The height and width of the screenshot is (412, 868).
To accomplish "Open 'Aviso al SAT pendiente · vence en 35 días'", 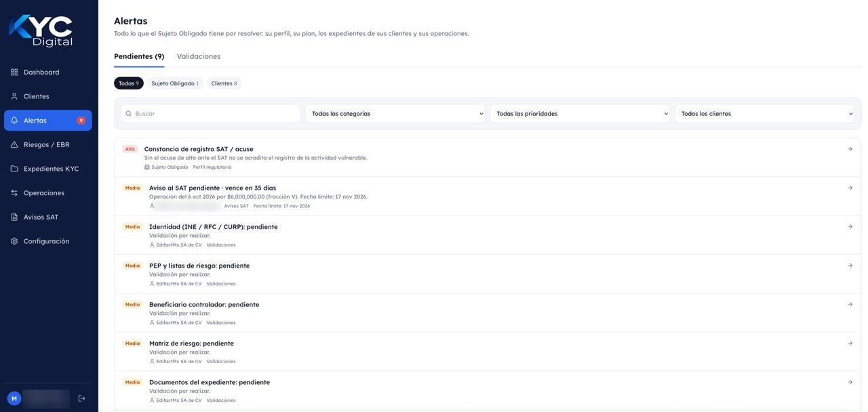I will (x=488, y=197).
